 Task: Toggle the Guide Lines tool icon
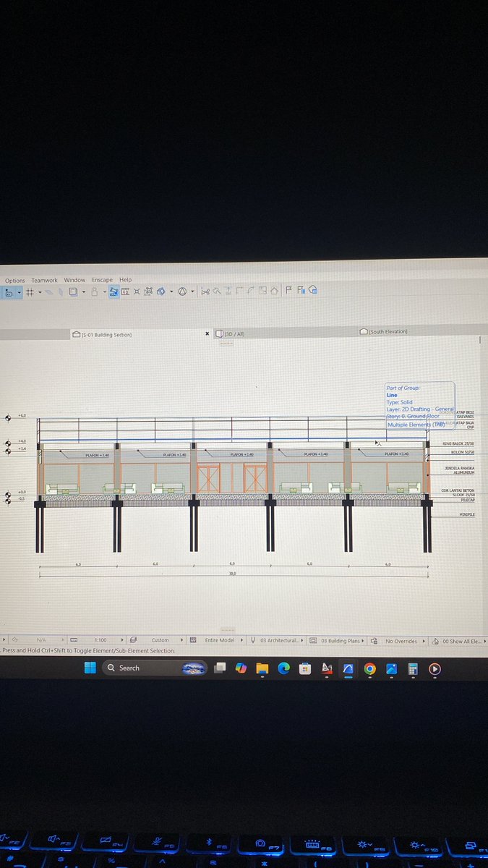point(9,292)
